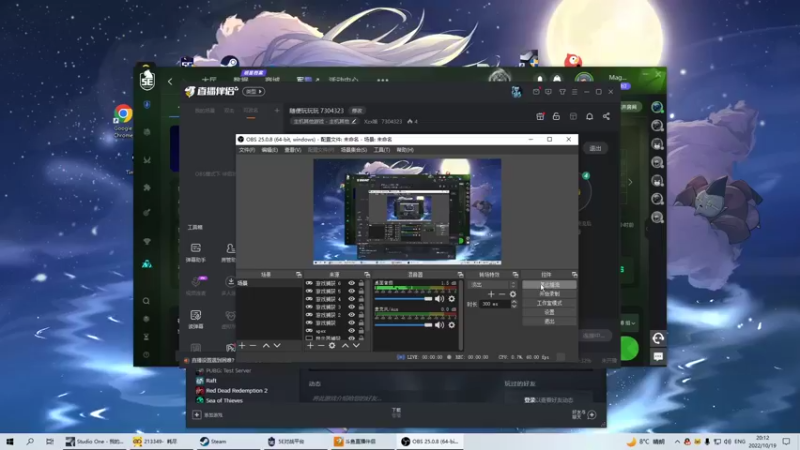Undock the Scene Transitions panel via header icon
800x450 pixels.
point(515,274)
